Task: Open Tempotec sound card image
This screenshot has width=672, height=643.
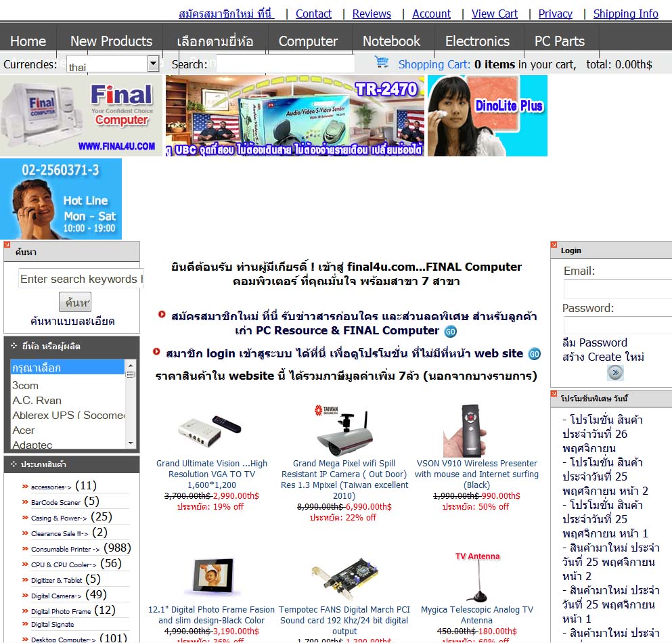Action: [344, 579]
